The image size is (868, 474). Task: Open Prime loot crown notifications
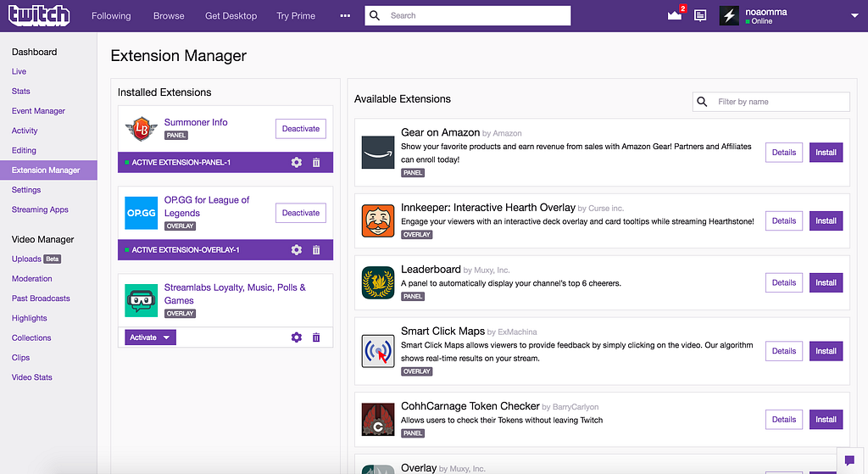675,15
